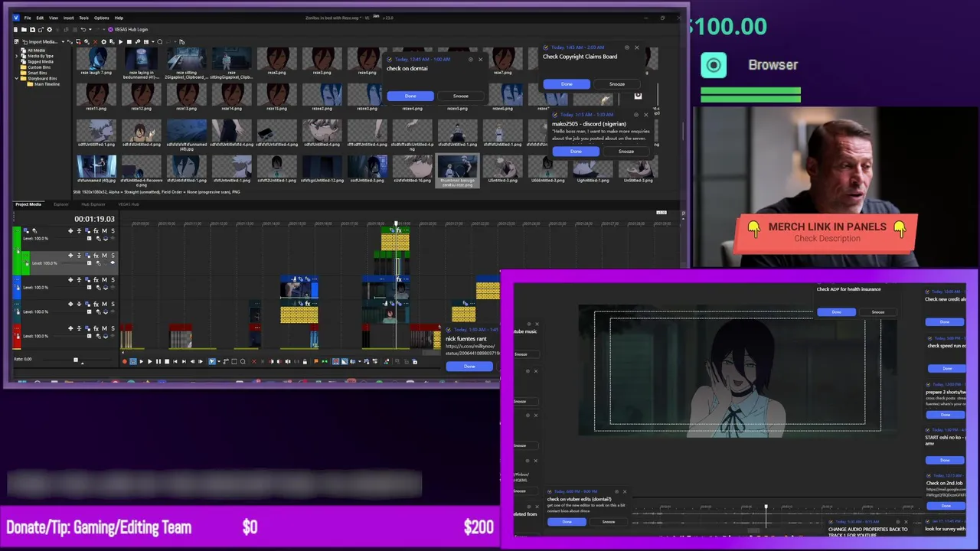The width and height of the screenshot is (980, 551).
Task: Click the Play button in transport bar
Action: click(x=150, y=361)
